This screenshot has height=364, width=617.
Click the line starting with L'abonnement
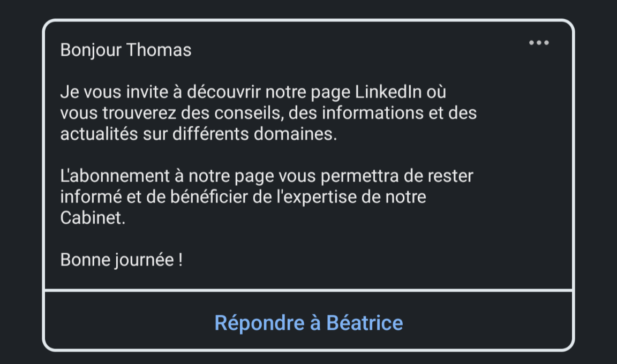267,176
